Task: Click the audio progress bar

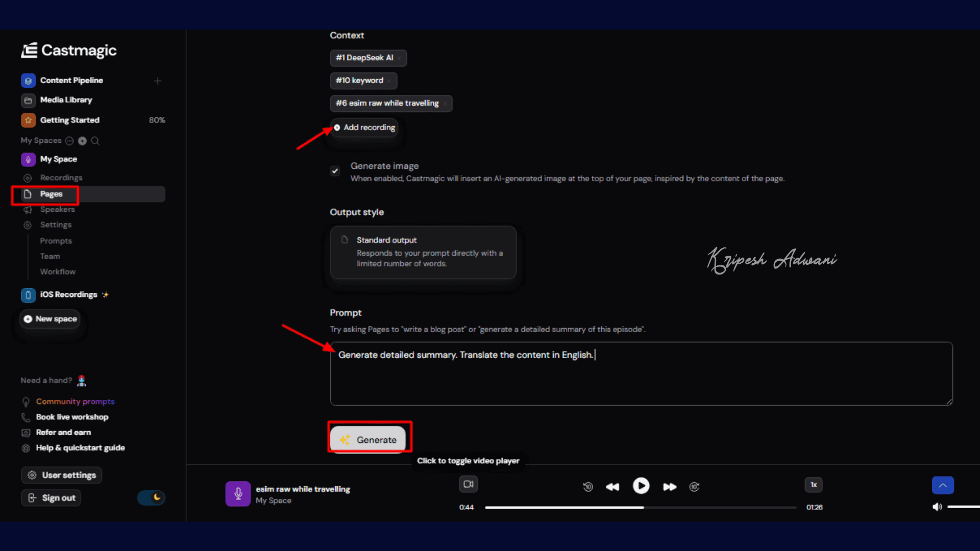Action: pyautogui.click(x=640, y=508)
